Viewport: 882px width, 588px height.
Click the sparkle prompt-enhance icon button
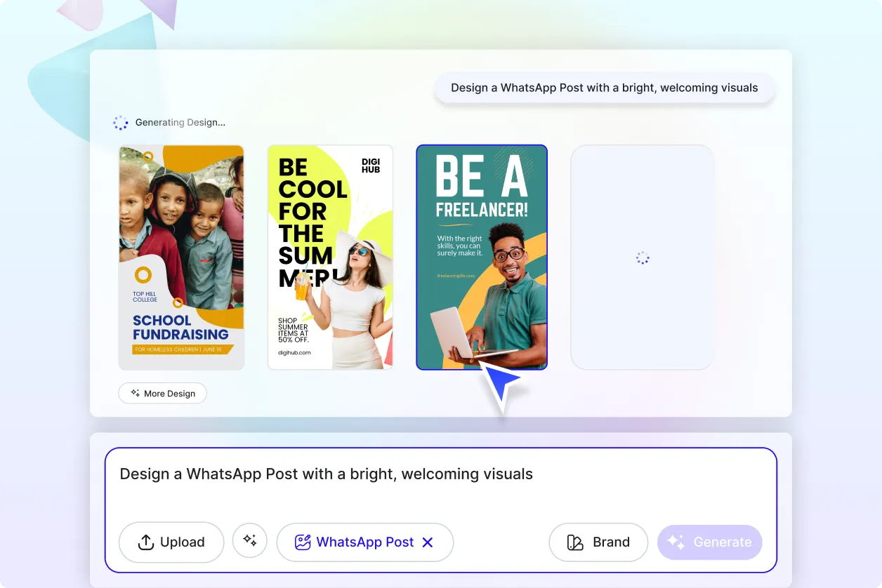[250, 540]
